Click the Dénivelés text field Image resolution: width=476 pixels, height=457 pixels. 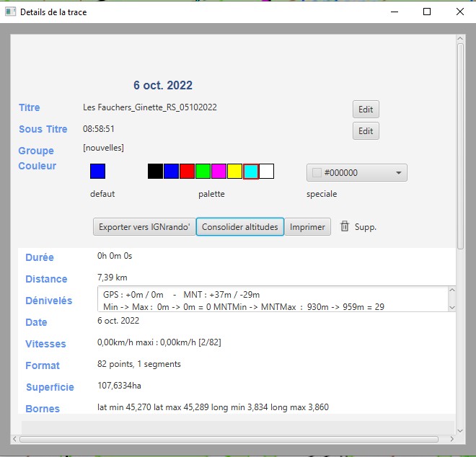tap(271, 299)
